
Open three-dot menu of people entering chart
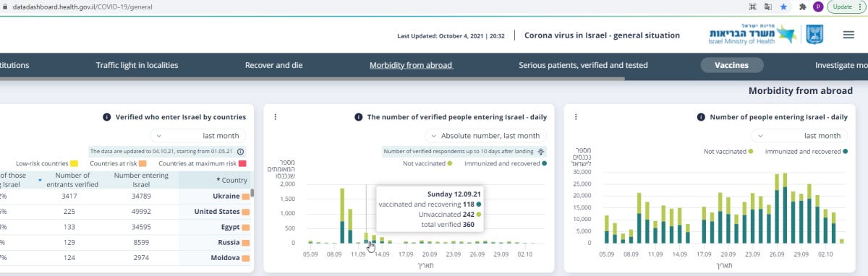click(576, 117)
